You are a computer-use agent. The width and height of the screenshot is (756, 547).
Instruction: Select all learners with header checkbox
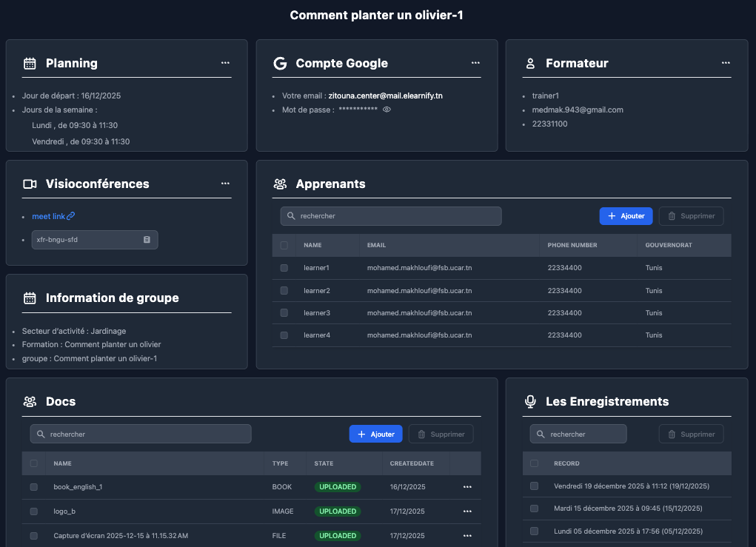click(284, 245)
